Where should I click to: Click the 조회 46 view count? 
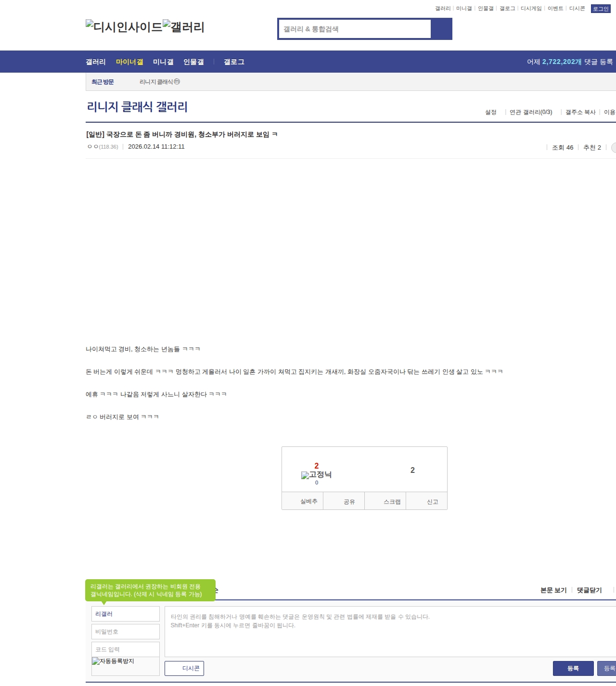click(x=563, y=148)
